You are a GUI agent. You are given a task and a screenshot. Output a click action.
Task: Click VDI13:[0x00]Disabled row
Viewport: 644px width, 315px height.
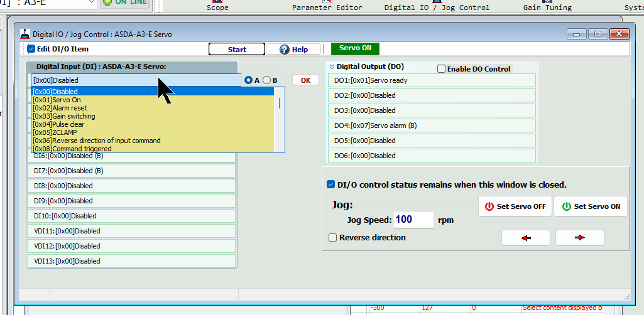click(x=131, y=261)
